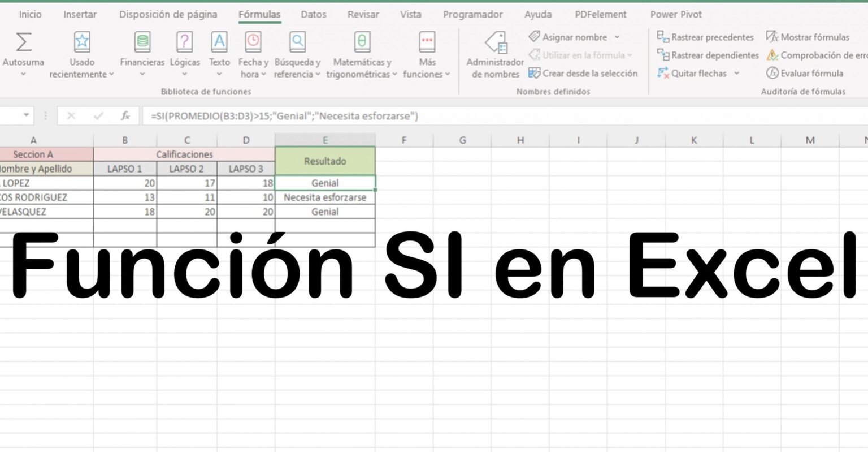Switch to the Insertar tab
Viewport: 868px width, 452px height.
pos(80,15)
